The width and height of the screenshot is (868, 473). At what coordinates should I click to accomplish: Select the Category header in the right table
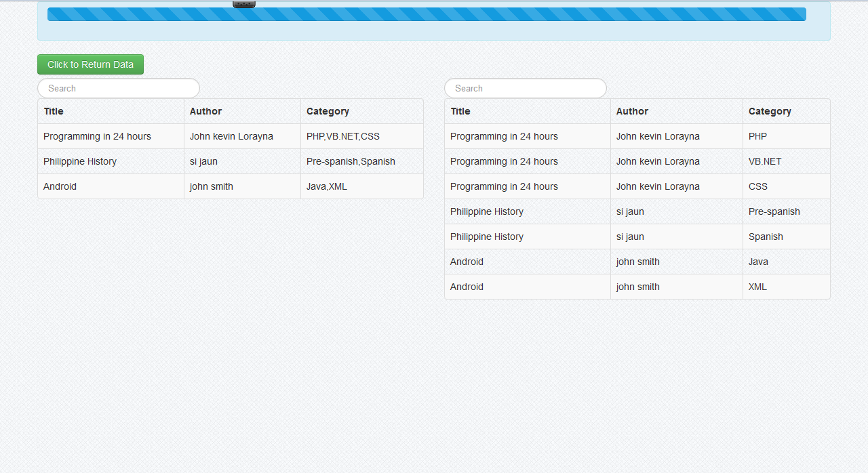[x=770, y=111]
